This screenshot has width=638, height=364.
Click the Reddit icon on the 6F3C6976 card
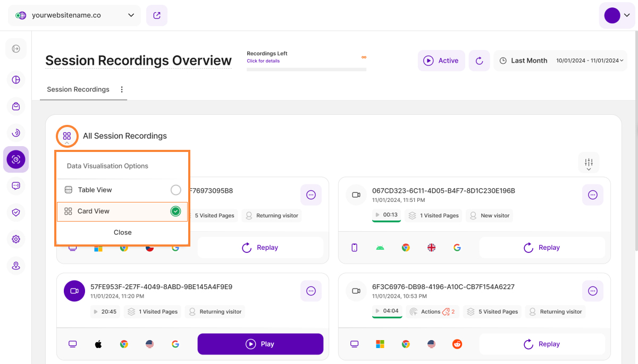click(x=457, y=344)
